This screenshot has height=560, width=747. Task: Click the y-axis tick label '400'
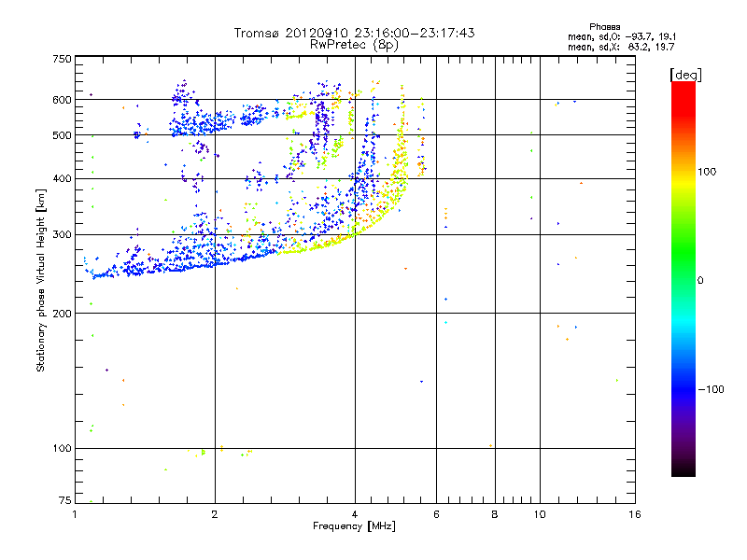coord(62,179)
